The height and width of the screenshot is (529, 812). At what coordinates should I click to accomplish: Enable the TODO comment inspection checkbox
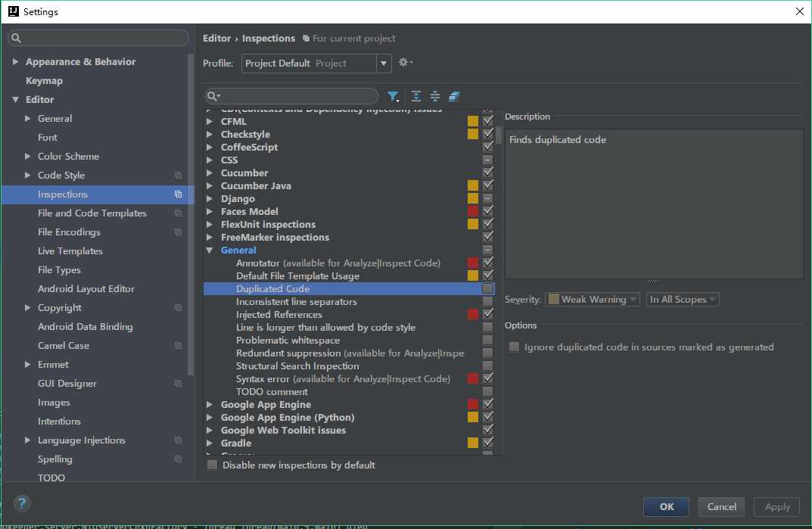pyautogui.click(x=487, y=392)
